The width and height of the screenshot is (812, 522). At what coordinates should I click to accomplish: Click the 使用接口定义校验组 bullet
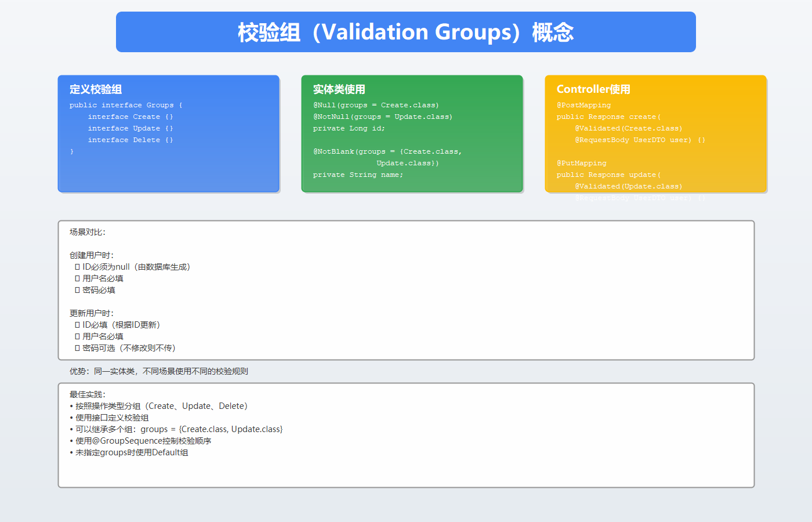click(x=109, y=418)
